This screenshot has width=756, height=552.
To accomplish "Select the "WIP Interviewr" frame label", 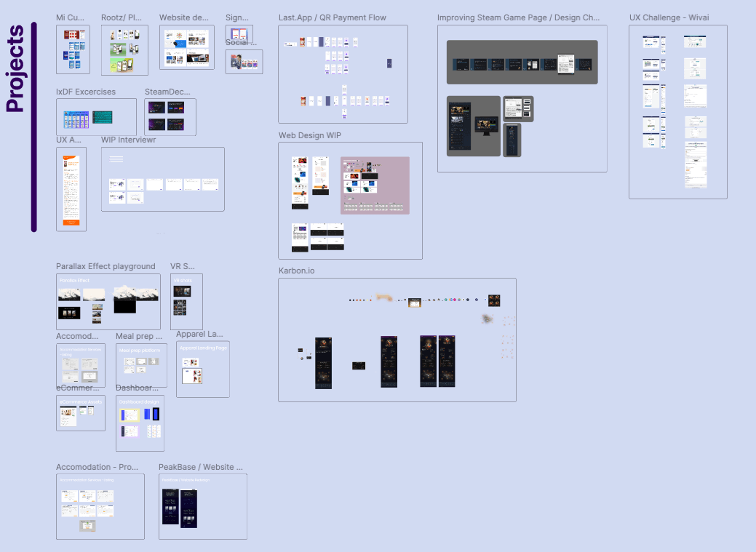I will pos(129,140).
